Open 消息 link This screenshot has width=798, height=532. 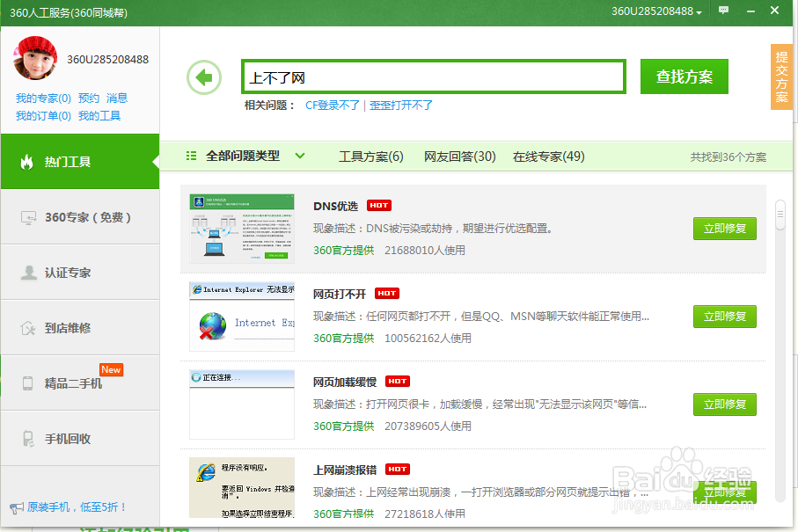(117, 98)
